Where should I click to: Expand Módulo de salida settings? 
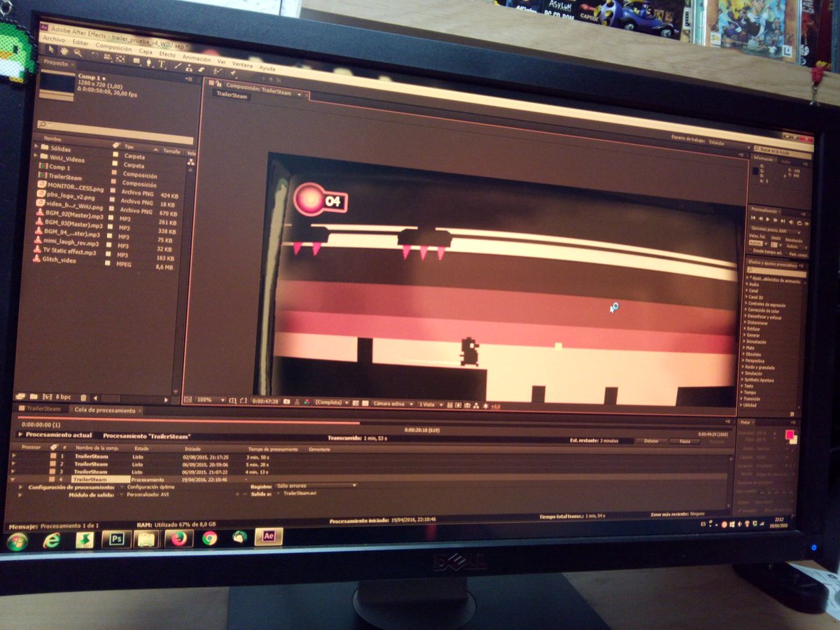click(20, 495)
